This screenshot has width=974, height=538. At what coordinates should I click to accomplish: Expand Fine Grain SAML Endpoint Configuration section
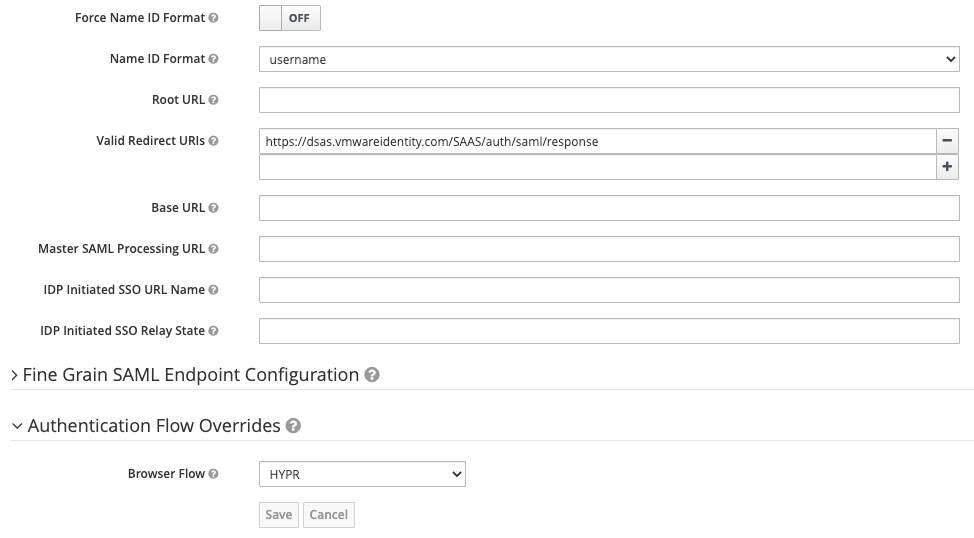190,375
